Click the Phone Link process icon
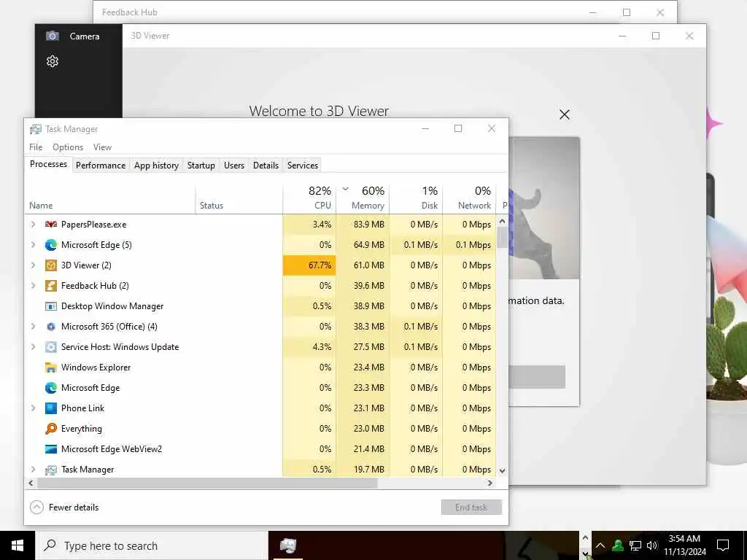The width and height of the screenshot is (747, 560). [50, 408]
